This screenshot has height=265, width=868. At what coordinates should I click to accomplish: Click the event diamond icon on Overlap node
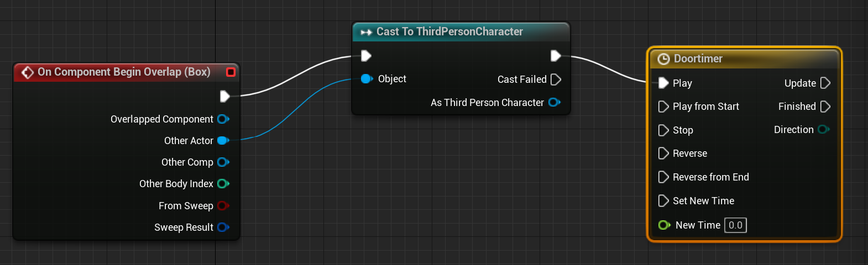pos(27,72)
